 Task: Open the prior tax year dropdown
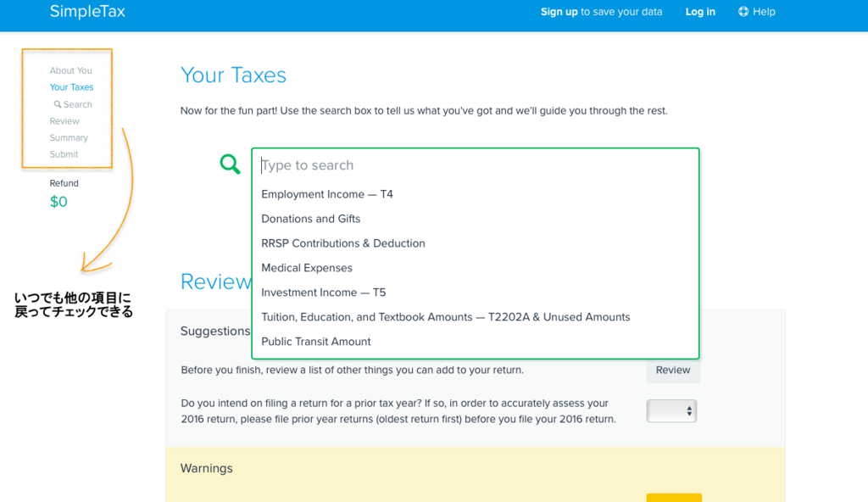(671, 411)
